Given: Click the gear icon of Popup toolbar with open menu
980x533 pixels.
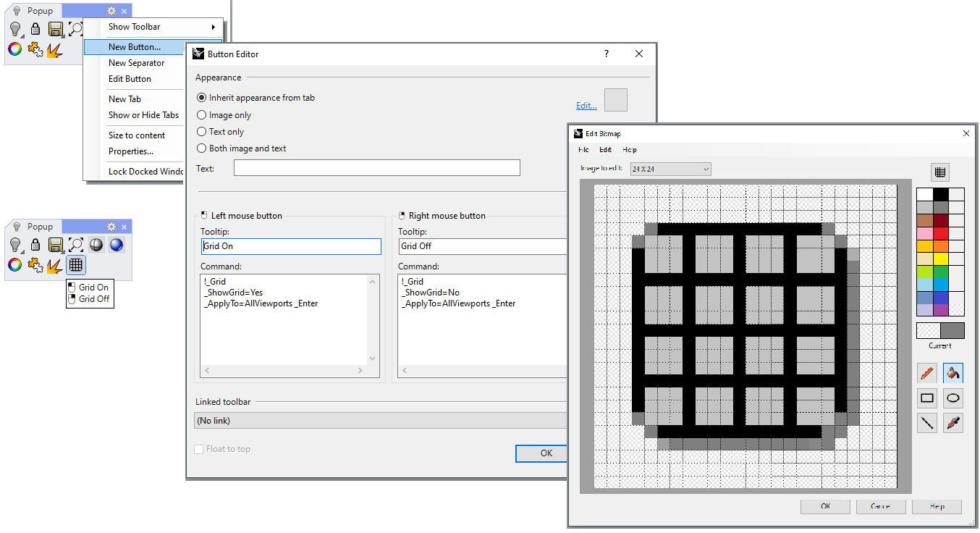Looking at the screenshot, I should [111, 11].
